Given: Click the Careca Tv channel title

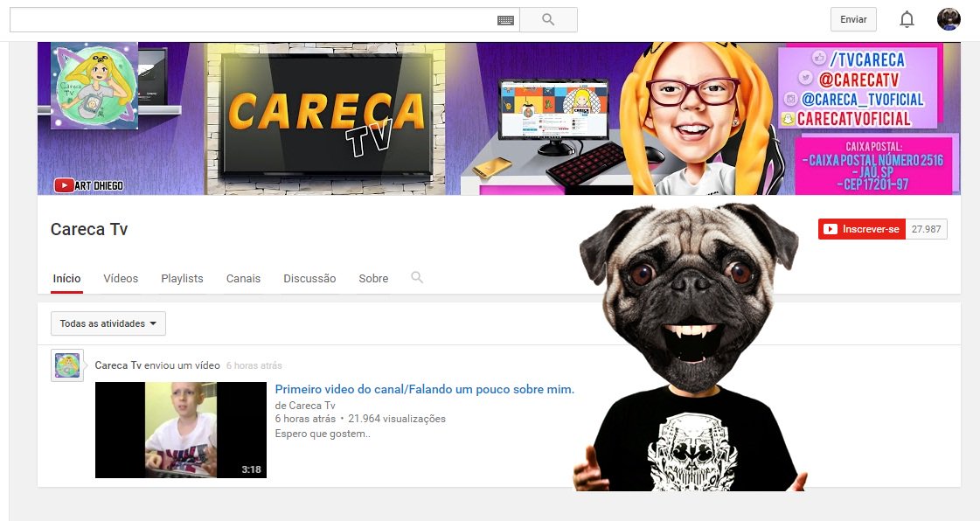Looking at the screenshot, I should 89,229.
